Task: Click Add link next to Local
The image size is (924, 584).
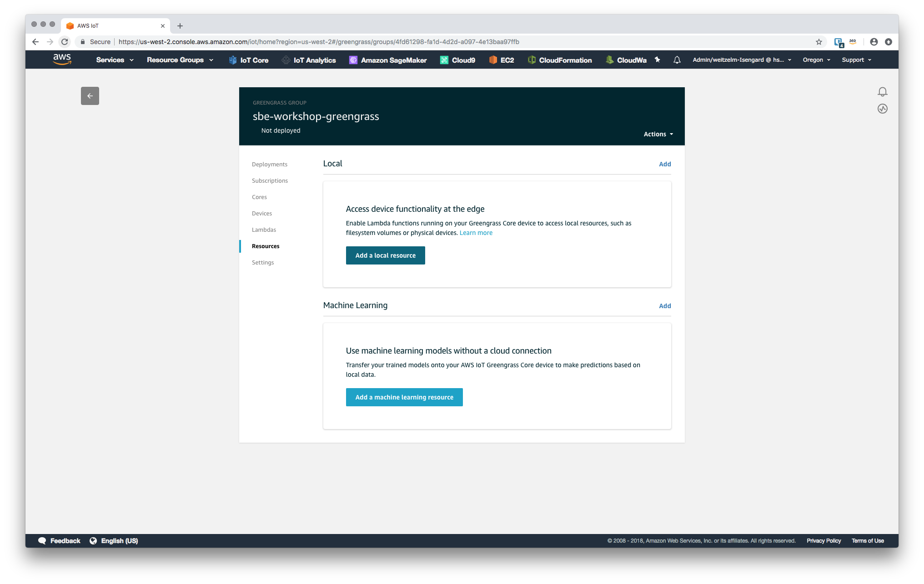Action: pos(665,164)
